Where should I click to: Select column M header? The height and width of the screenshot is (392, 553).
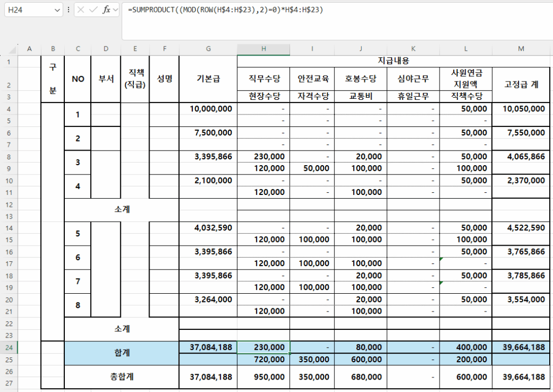[x=521, y=49]
